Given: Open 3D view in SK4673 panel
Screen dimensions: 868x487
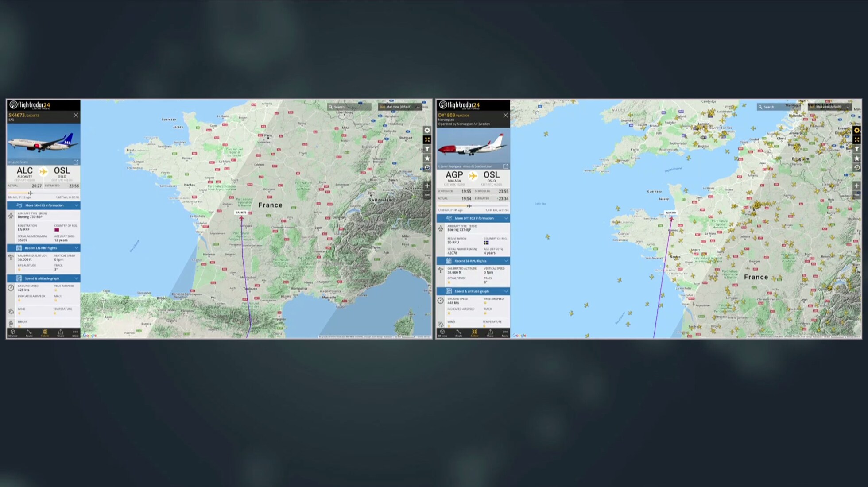Looking at the screenshot, I should point(13,333).
